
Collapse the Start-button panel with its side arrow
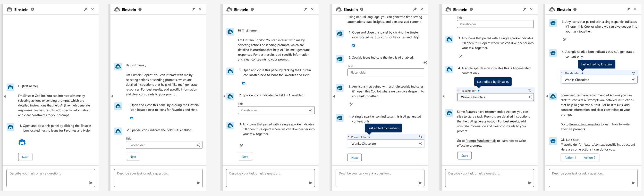pos(444,96)
